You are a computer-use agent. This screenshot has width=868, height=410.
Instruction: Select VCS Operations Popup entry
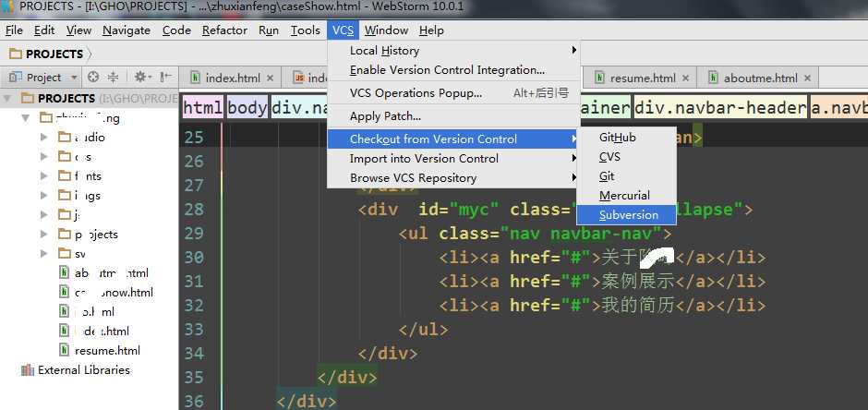[454, 93]
